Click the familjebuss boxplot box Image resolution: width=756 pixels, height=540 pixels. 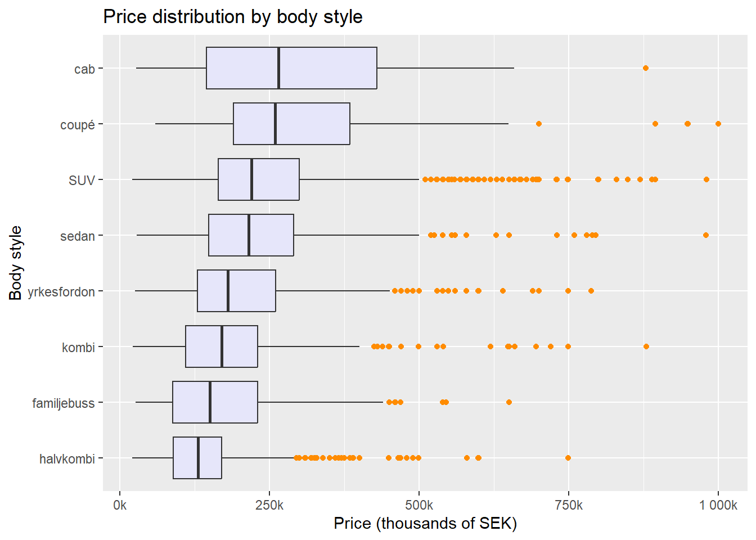[x=233, y=402]
